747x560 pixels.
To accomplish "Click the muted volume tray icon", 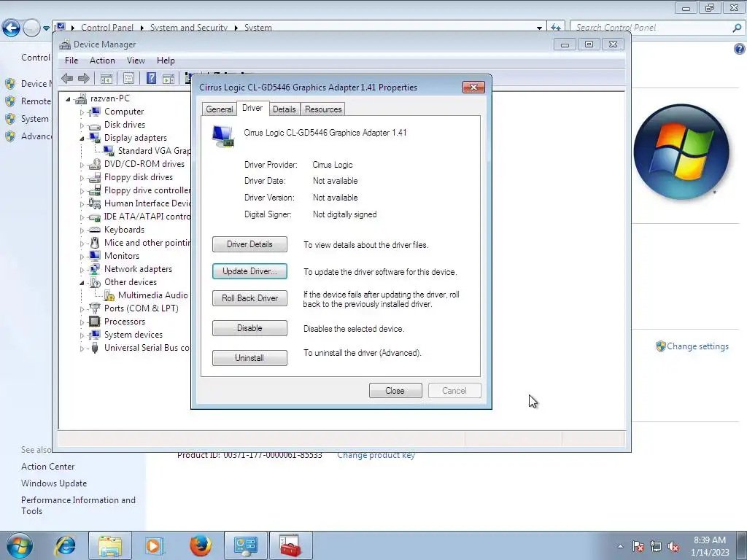I will (x=673, y=547).
